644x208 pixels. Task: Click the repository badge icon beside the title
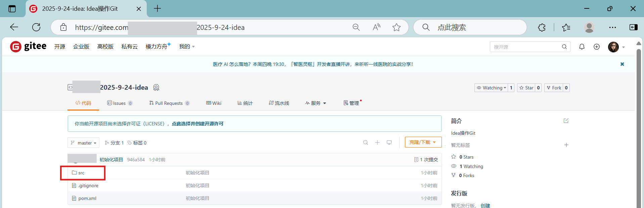(x=156, y=87)
